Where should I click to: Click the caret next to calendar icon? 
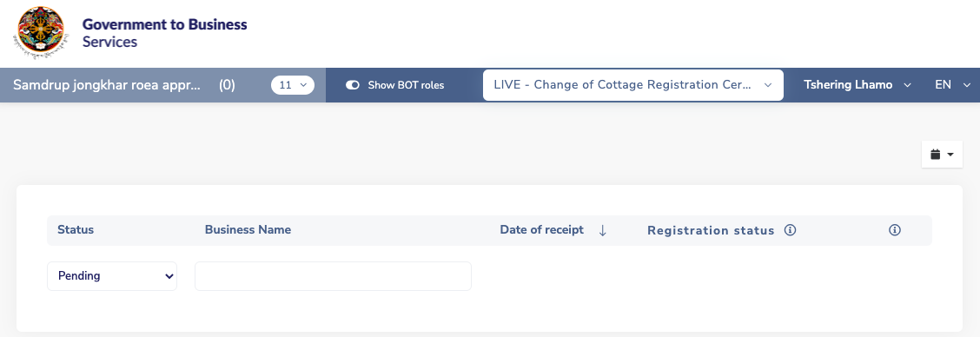(x=950, y=155)
